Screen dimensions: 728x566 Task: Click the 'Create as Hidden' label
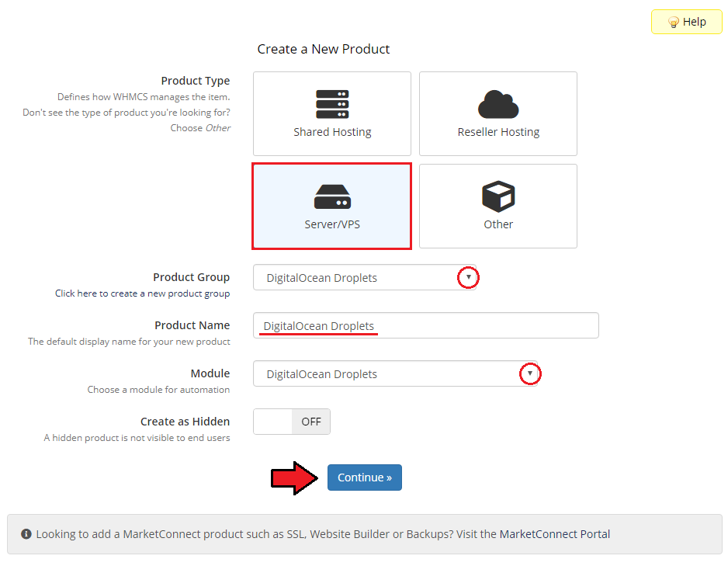coord(185,422)
